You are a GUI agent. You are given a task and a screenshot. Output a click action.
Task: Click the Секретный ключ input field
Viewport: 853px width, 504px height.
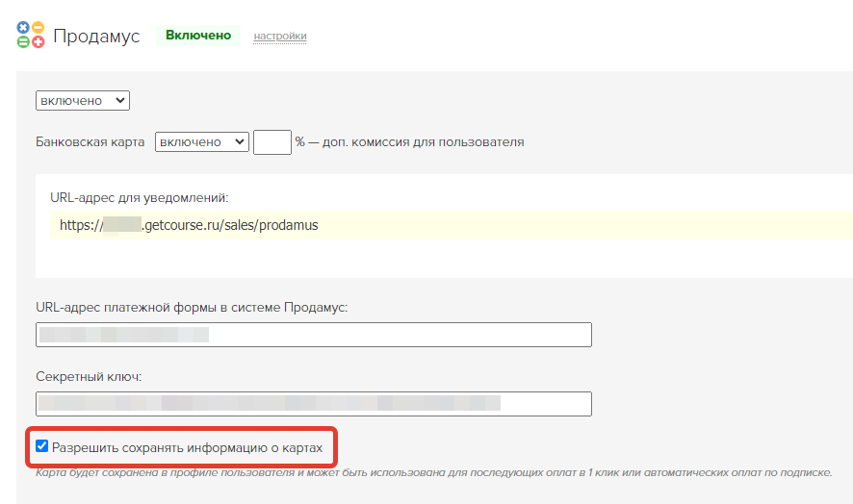313,404
